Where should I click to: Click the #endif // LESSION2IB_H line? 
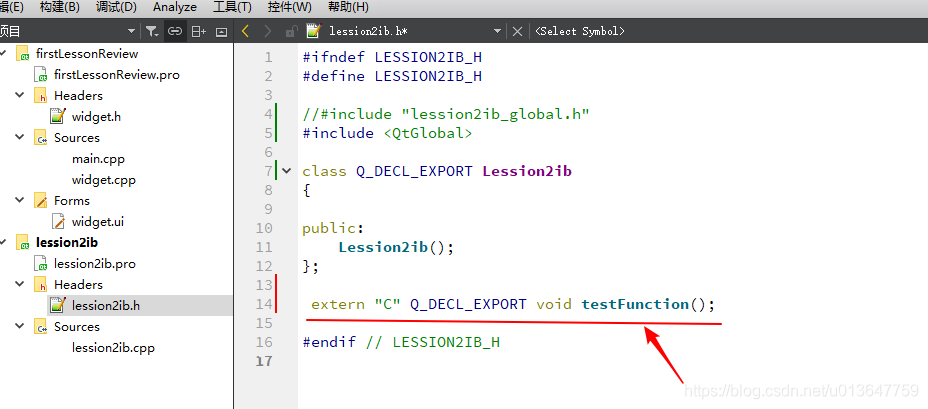tap(401, 342)
